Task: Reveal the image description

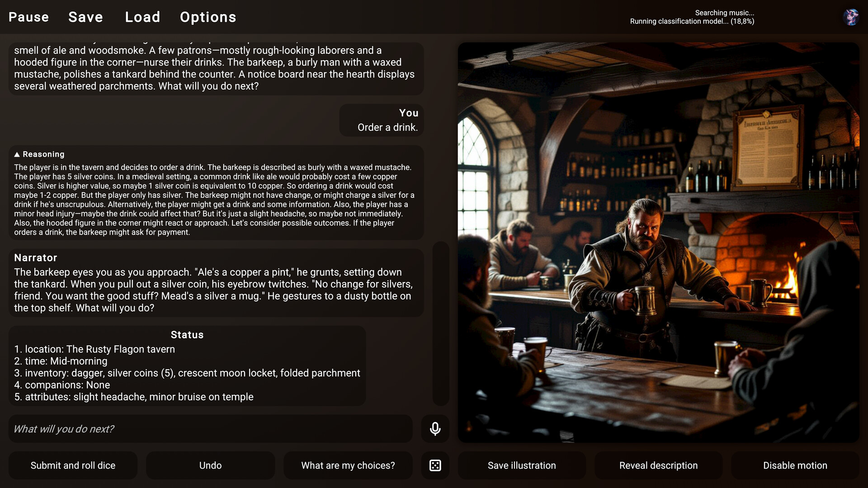Action: (658, 465)
